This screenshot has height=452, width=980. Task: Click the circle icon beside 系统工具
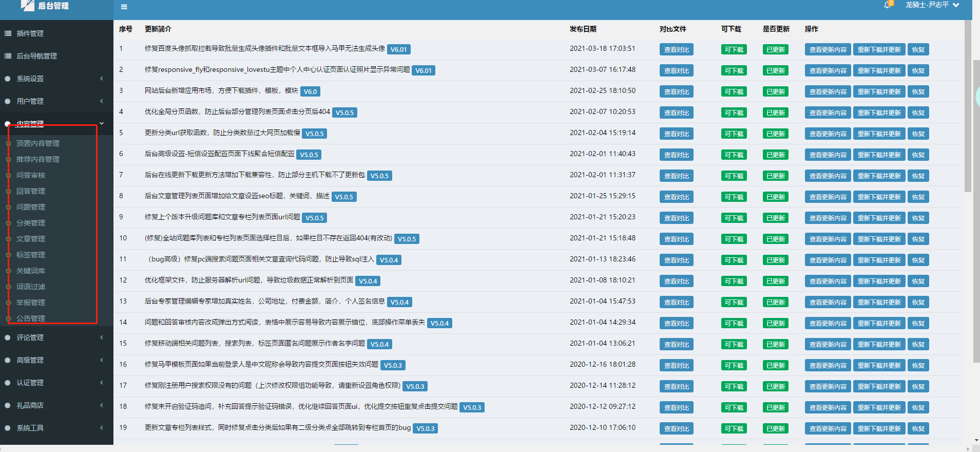(x=8, y=428)
